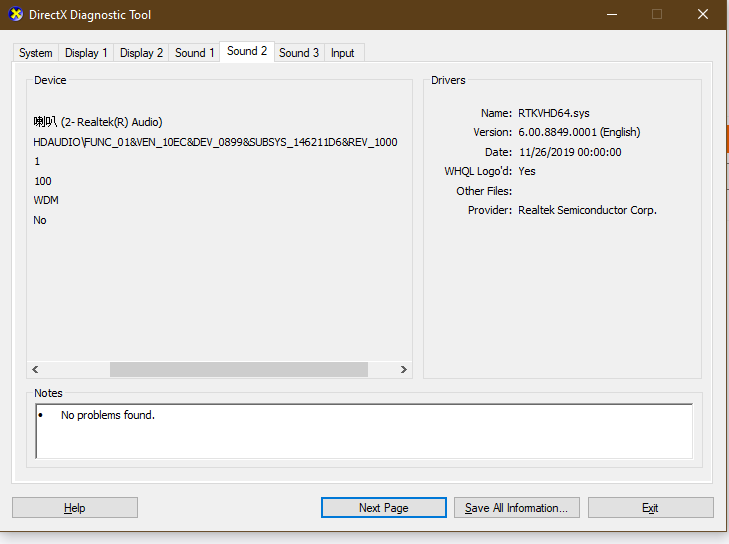Click driver date '11/26/2019 00:00:00'
This screenshot has width=729, height=544.
[x=570, y=153]
